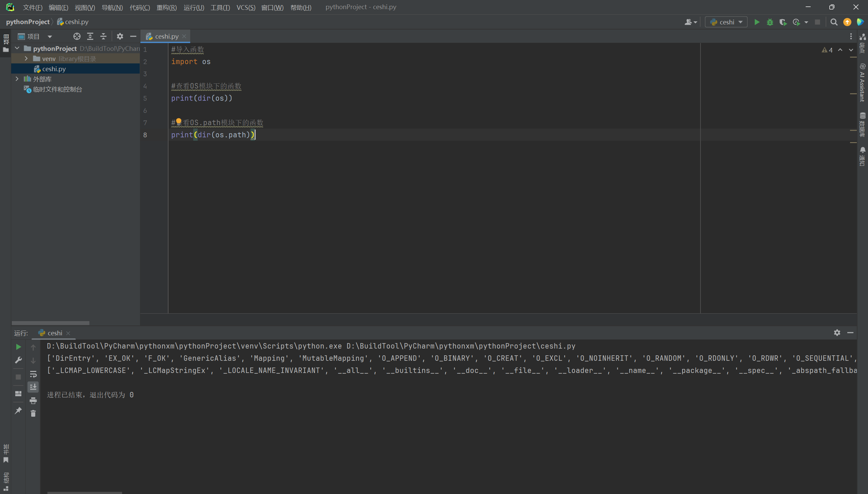Open the VCS(S) menu
This screenshot has height=494, width=868.
pyautogui.click(x=246, y=7)
